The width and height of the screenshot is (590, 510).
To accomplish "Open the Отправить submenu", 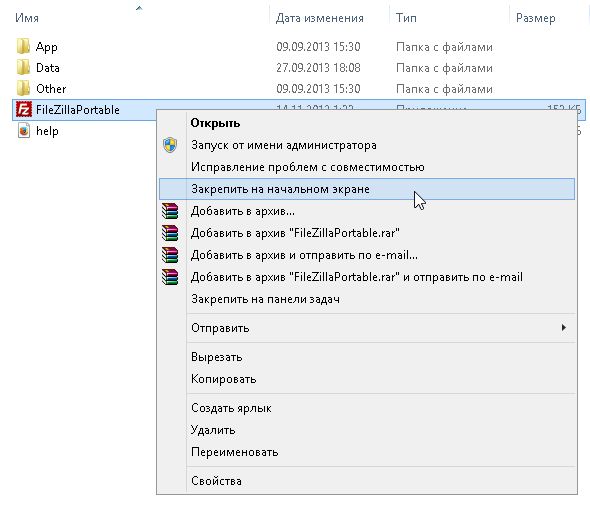I will [x=367, y=328].
